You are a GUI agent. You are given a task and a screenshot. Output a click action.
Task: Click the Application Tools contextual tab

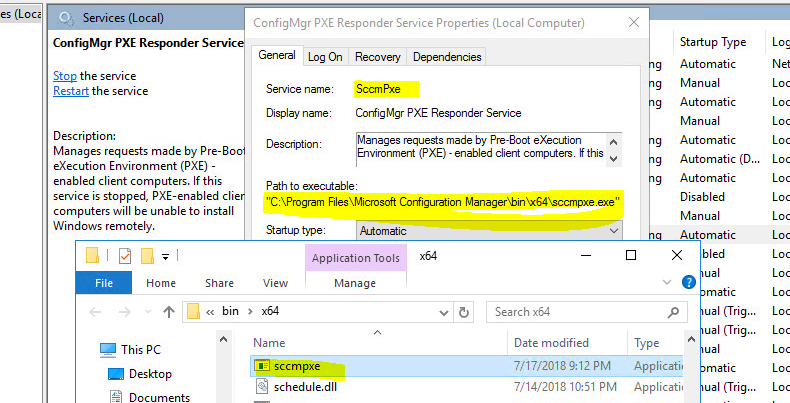click(356, 258)
